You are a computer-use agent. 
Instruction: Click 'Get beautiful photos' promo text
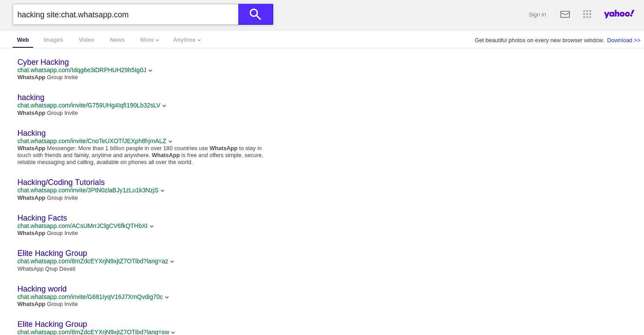[x=540, y=40]
